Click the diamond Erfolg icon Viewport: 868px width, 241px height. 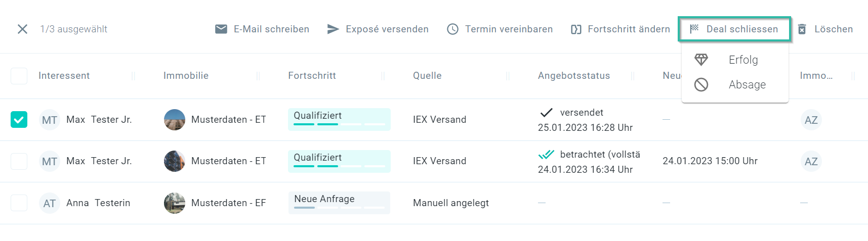point(701,60)
